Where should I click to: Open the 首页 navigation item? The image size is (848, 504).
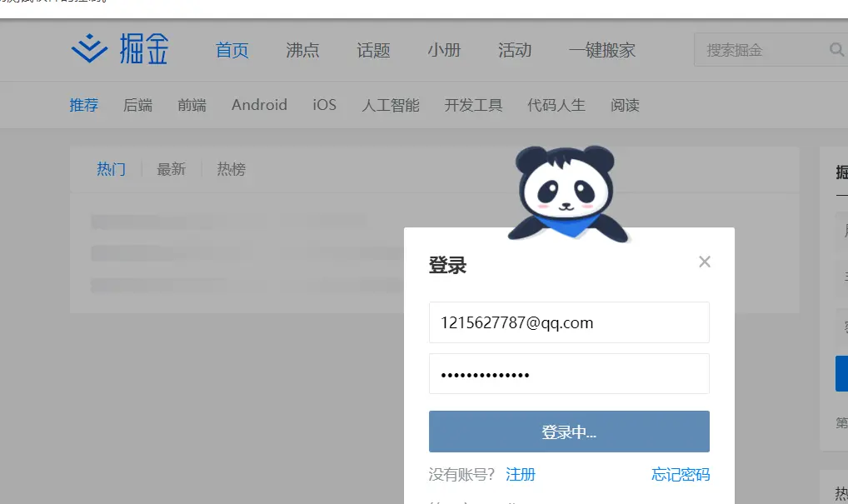pyautogui.click(x=232, y=50)
